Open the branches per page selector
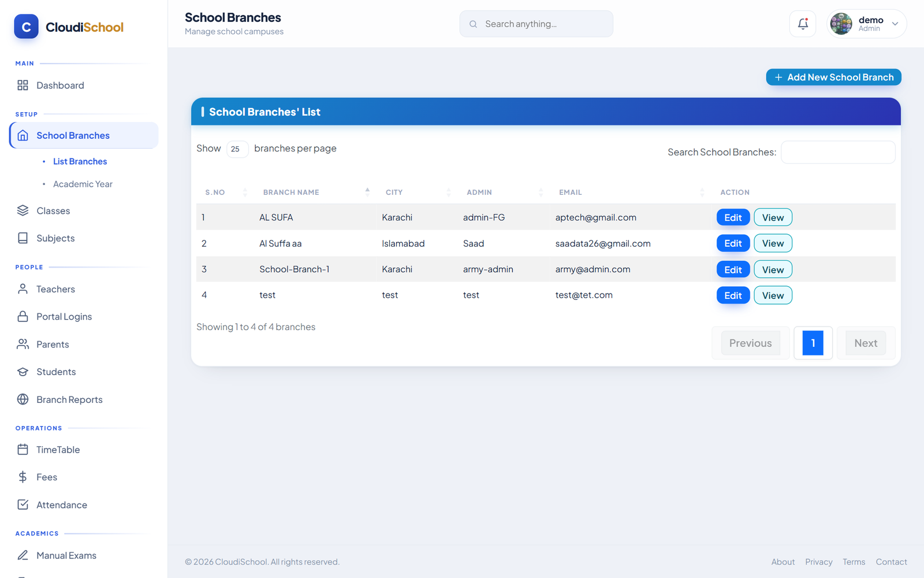 (x=237, y=149)
